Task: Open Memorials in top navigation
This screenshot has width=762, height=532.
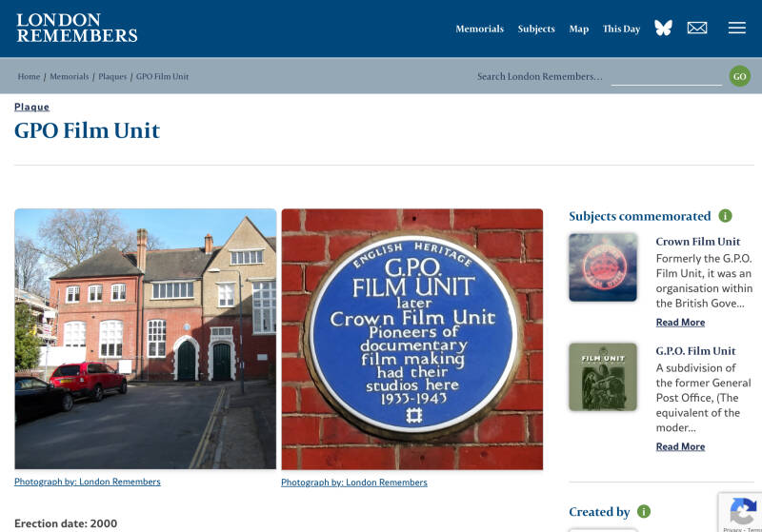Action: pyautogui.click(x=479, y=29)
